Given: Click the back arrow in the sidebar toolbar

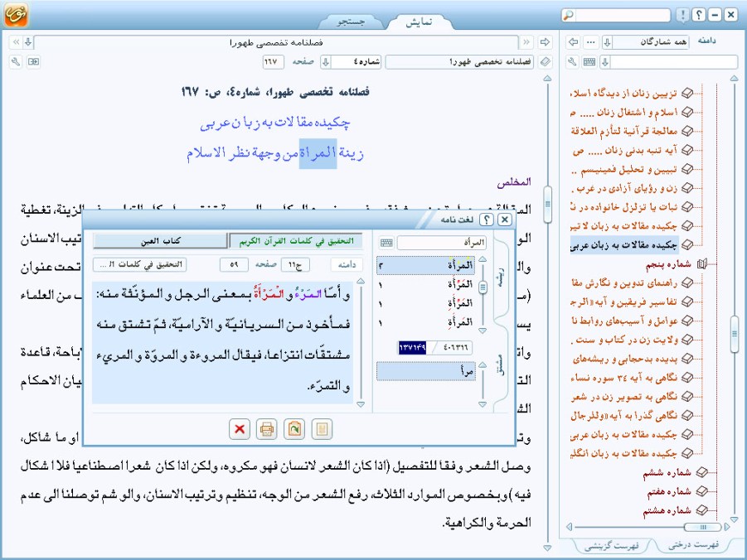Looking at the screenshot, I should [x=573, y=42].
